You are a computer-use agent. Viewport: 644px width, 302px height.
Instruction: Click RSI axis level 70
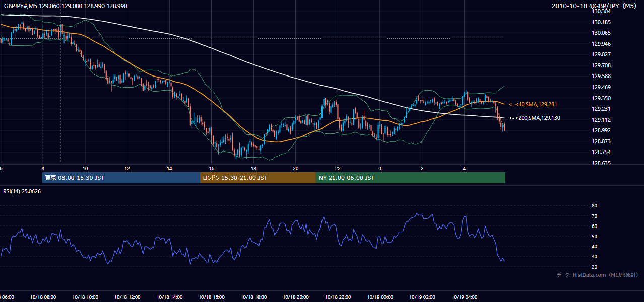pyautogui.click(x=594, y=216)
